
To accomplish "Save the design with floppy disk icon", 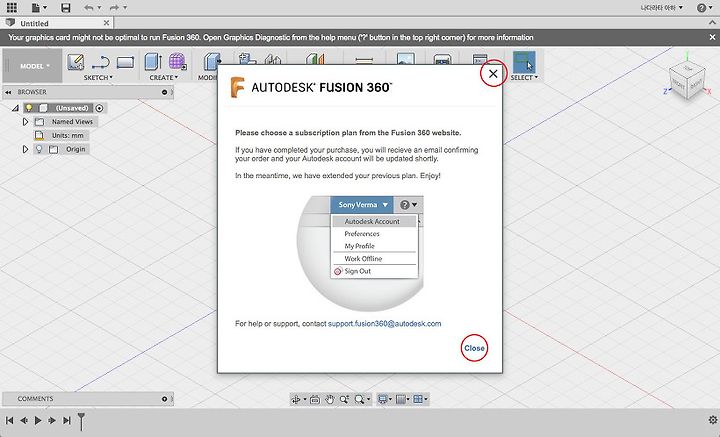I will point(66,7).
